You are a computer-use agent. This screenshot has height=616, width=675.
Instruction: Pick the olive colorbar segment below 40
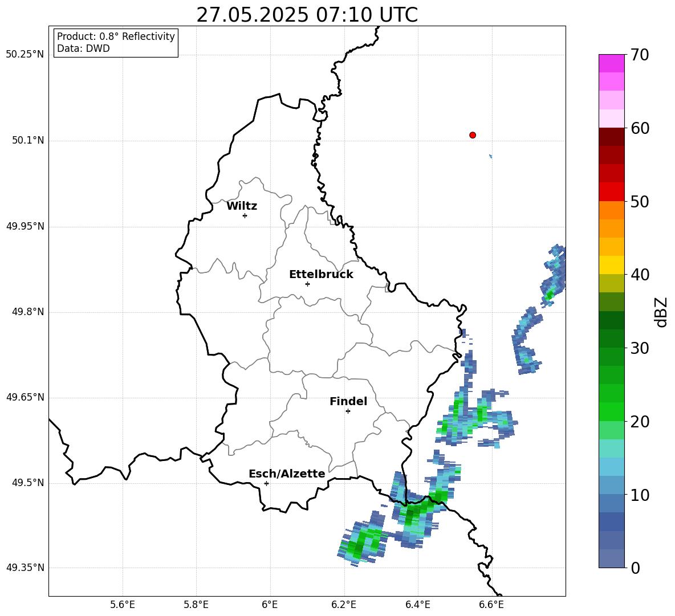point(612,283)
